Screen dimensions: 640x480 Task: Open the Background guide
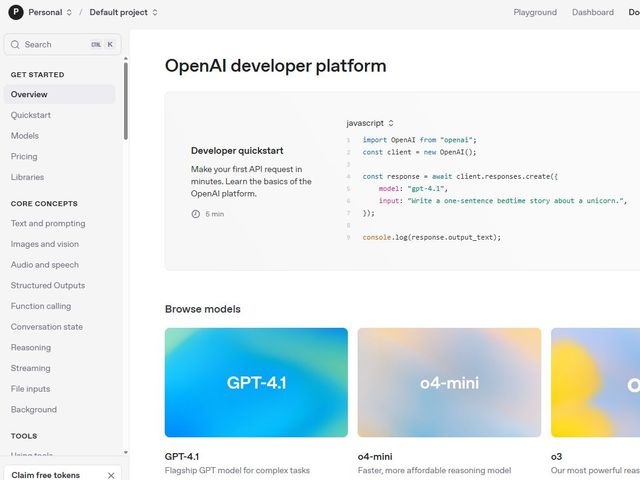click(34, 409)
